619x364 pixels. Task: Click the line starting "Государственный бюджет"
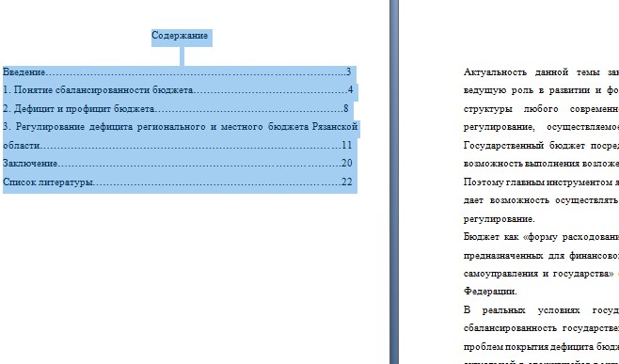[x=541, y=145]
